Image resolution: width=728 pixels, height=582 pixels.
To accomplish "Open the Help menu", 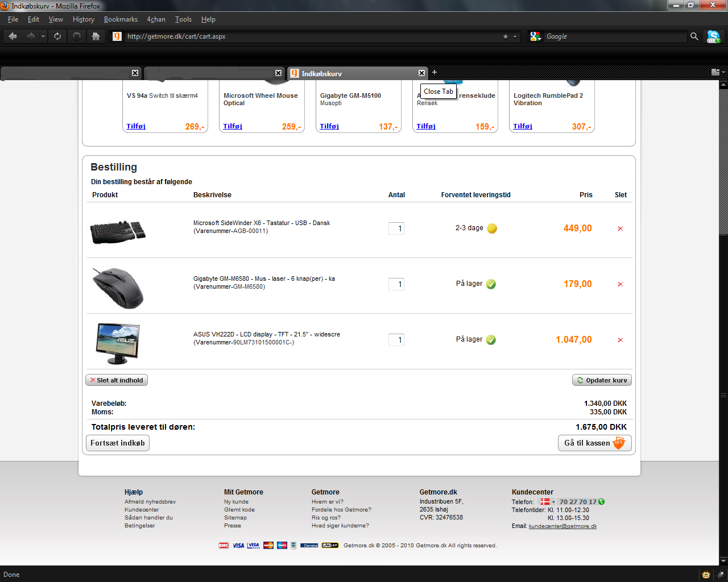I will [208, 19].
